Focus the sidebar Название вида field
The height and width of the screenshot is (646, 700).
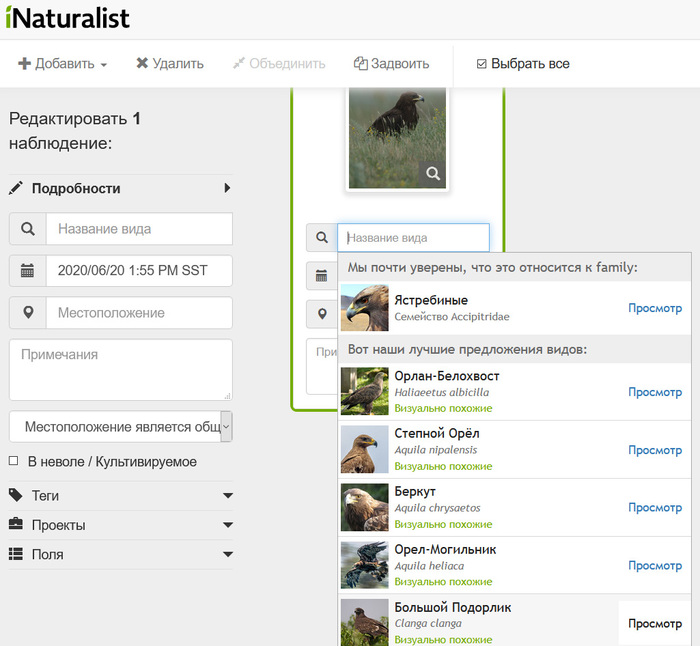click(139, 229)
